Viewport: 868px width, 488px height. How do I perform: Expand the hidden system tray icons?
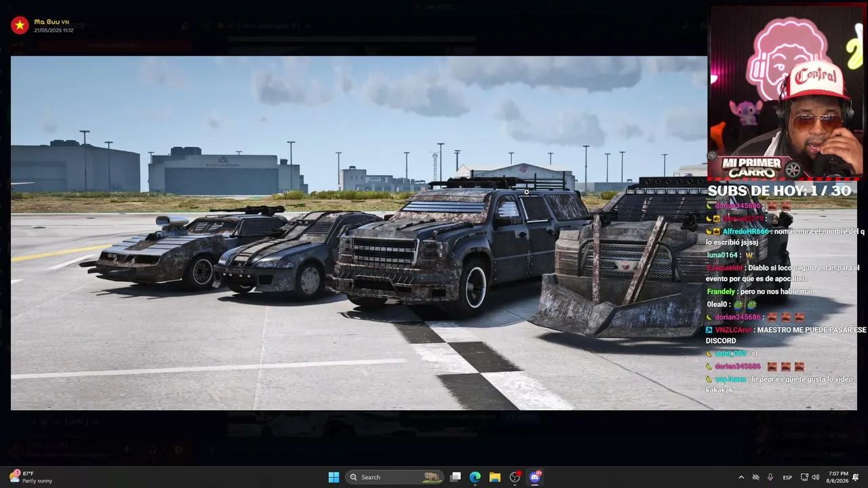click(741, 477)
